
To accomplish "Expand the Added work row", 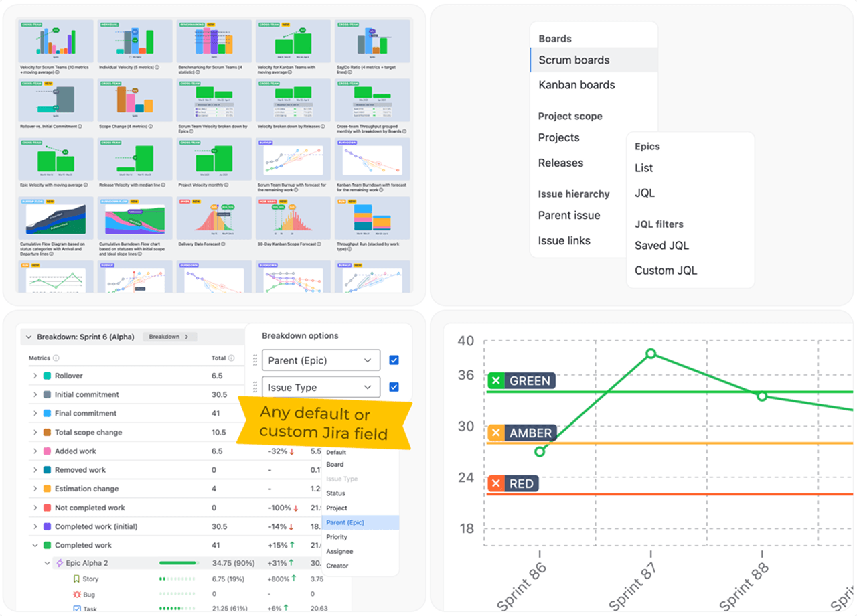I will coord(35,451).
